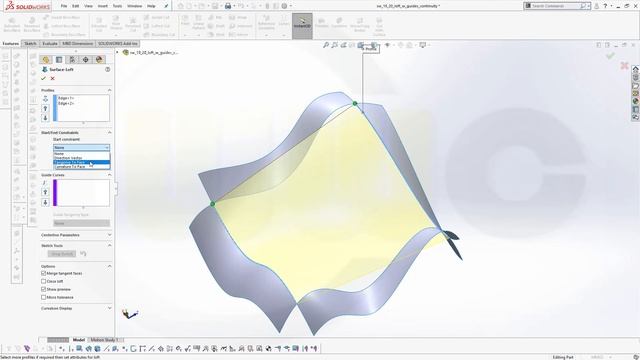Open the SOLIDWORKS Resources task pane icon

[636, 69]
